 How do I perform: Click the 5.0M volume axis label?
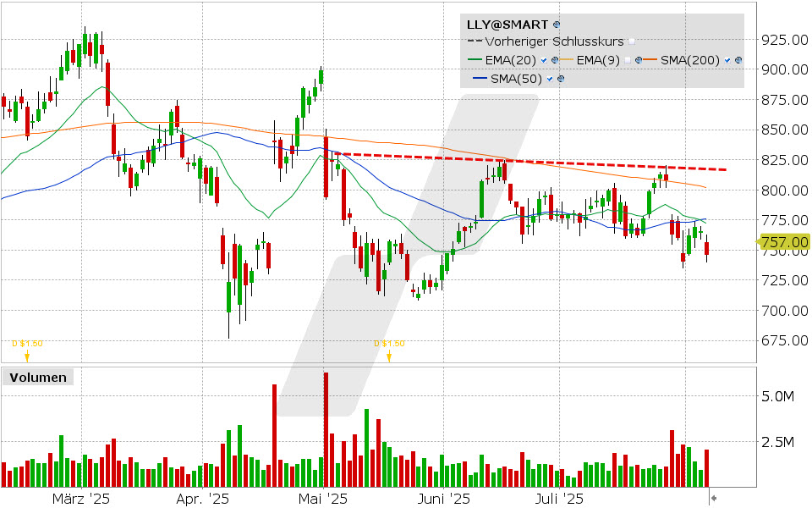777,396
